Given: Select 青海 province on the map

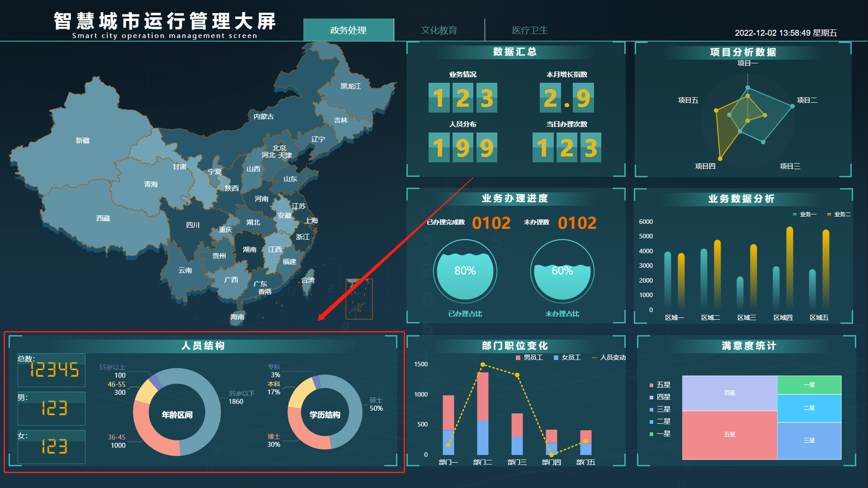Looking at the screenshot, I should (151, 185).
